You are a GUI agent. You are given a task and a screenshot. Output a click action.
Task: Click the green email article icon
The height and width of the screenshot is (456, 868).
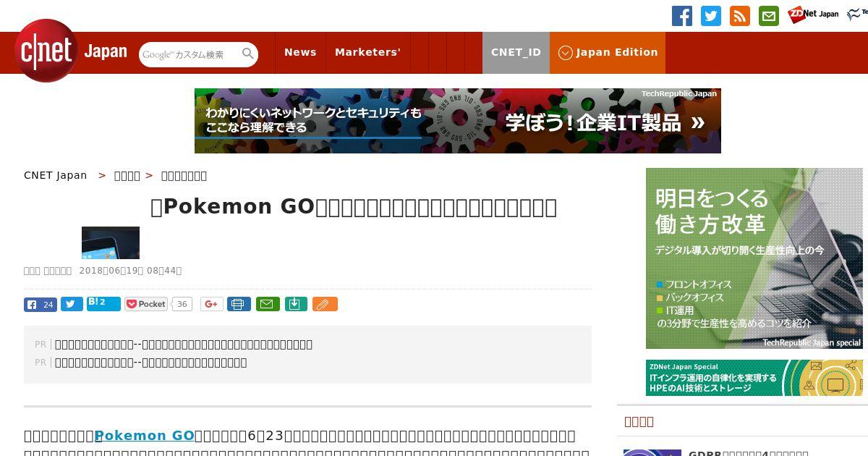coord(267,304)
